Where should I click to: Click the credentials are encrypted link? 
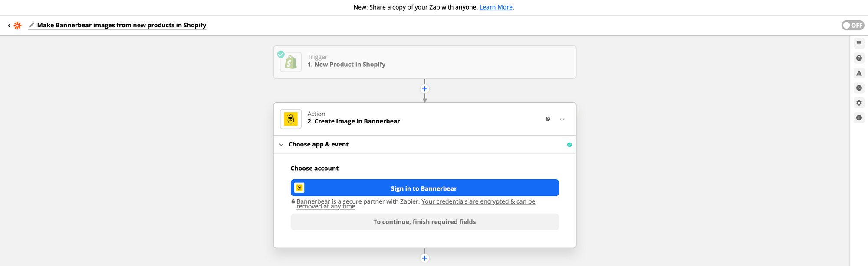pyautogui.click(x=478, y=201)
